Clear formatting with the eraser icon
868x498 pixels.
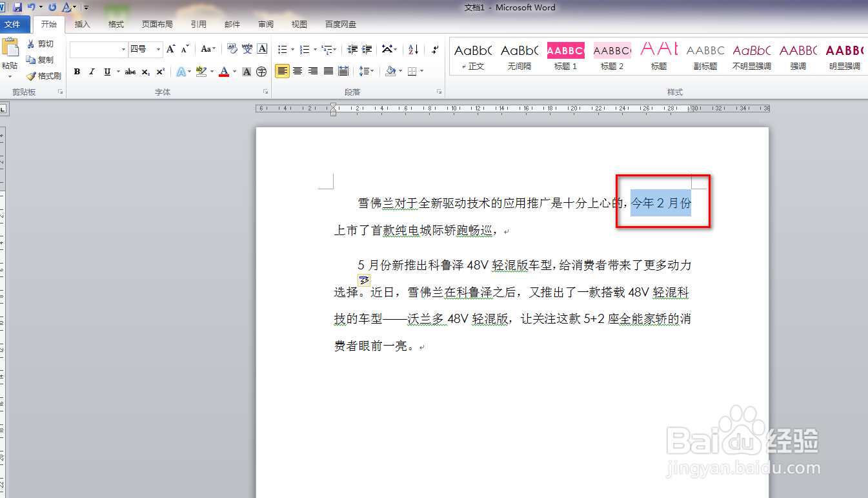pos(232,49)
